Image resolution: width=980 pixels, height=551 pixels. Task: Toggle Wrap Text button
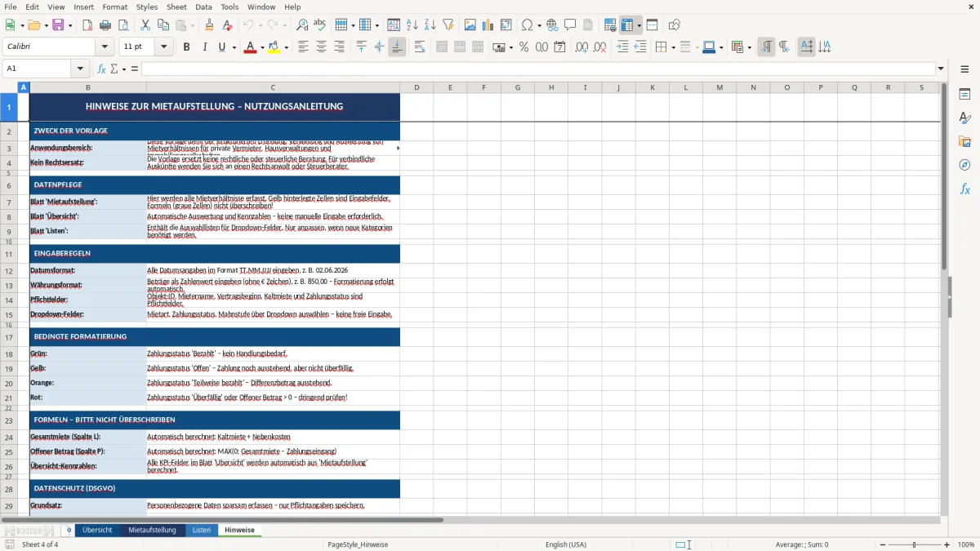coord(420,47)
